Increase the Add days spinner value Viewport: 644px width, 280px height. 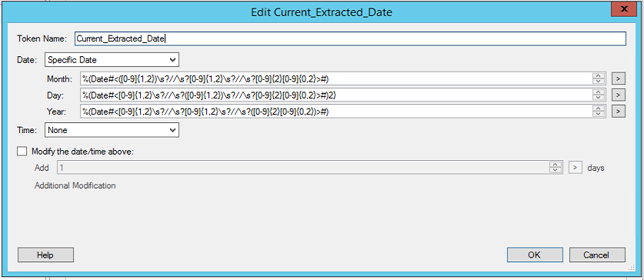pyautogui.click(x=556, y=165)
